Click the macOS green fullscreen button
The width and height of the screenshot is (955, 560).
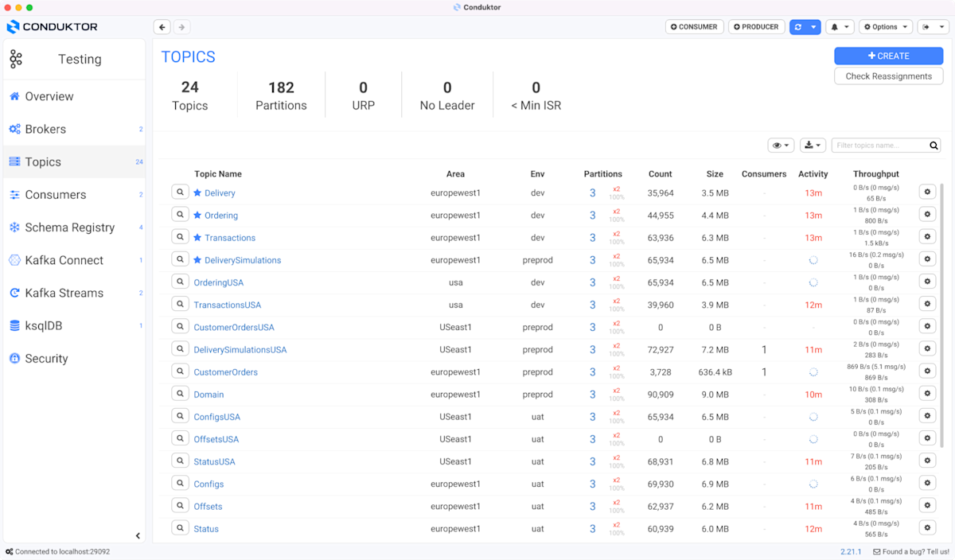tap(29, 7)
